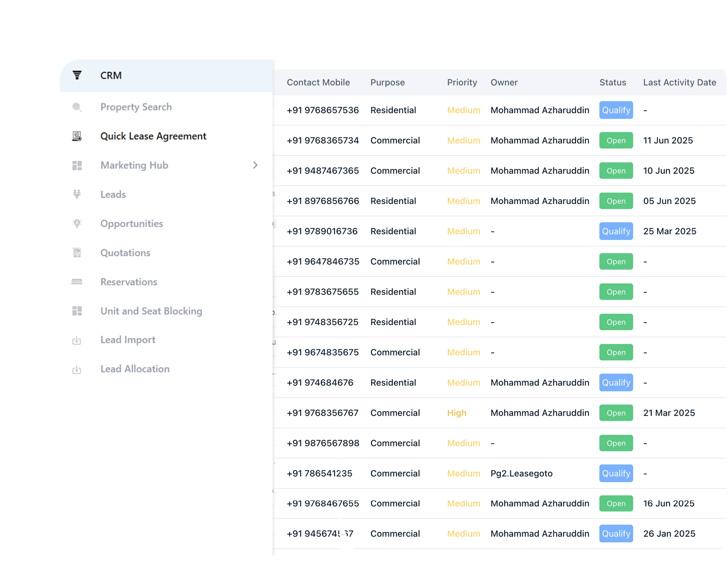The width and height of the screenshot is (728, 562).
Task: Select the Leads icon in sidebar
Action: tap(77, 194)
